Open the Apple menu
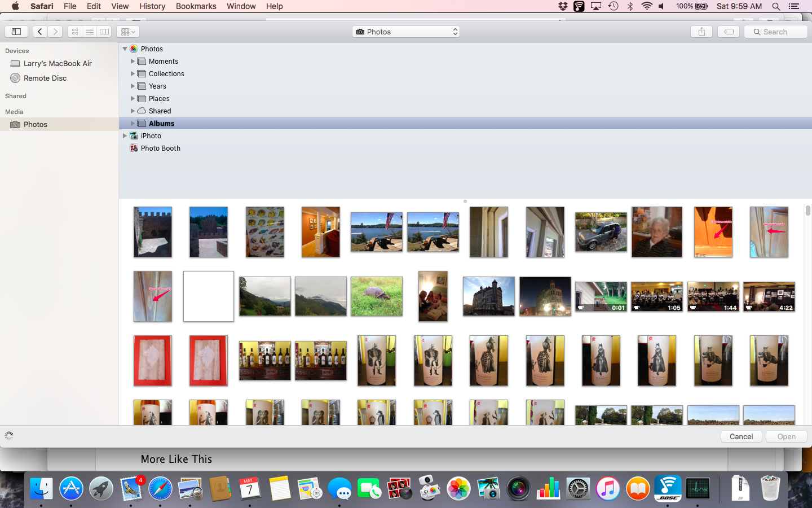 (15, 6)
